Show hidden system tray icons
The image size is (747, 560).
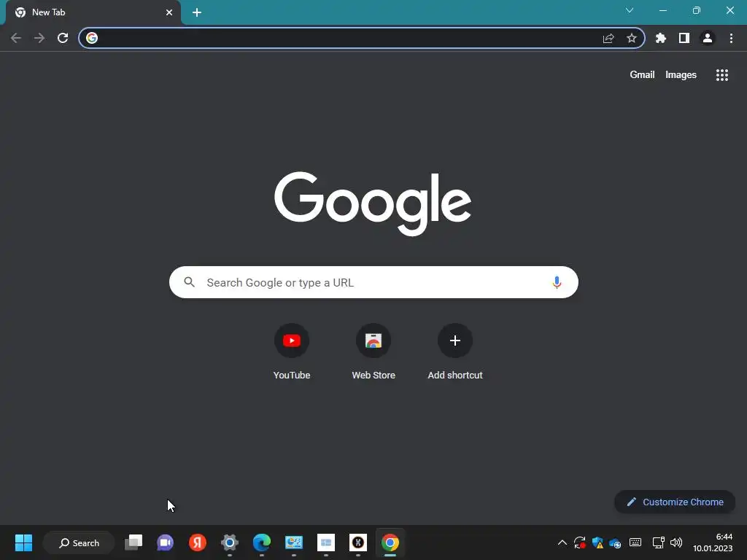point(562,542)
